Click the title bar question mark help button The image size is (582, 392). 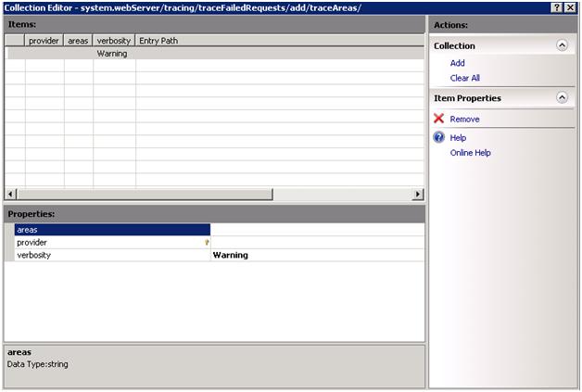557,7
